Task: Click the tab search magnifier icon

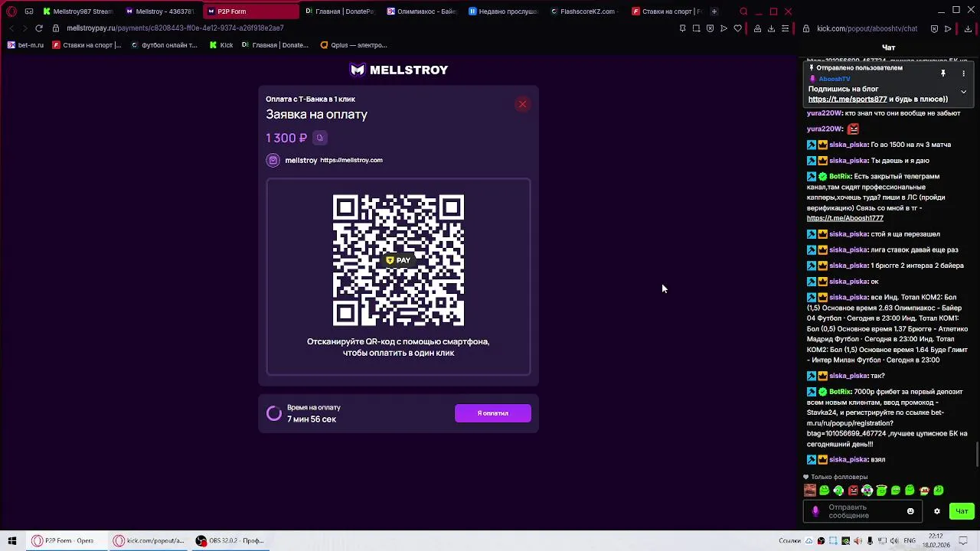Action: coord(743,11)
